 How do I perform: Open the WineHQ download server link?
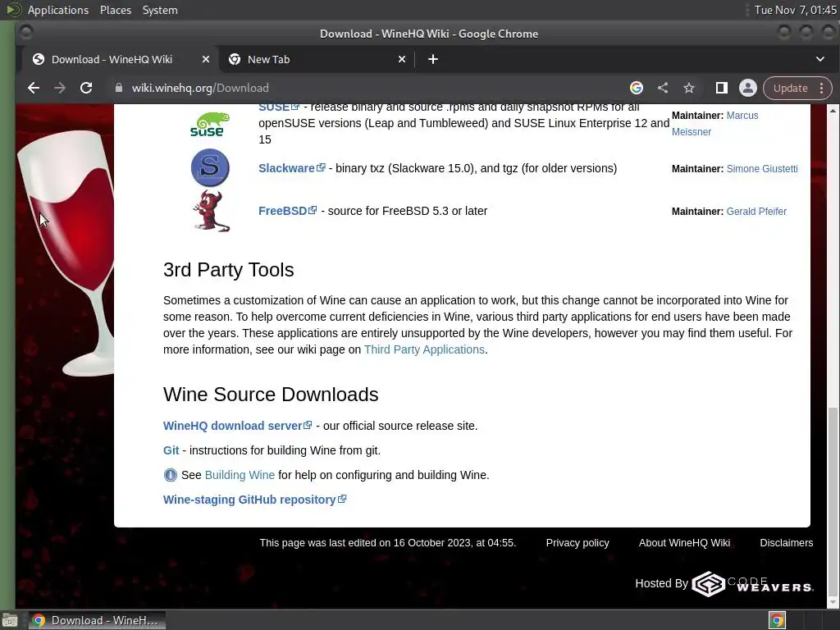(237, 426)
